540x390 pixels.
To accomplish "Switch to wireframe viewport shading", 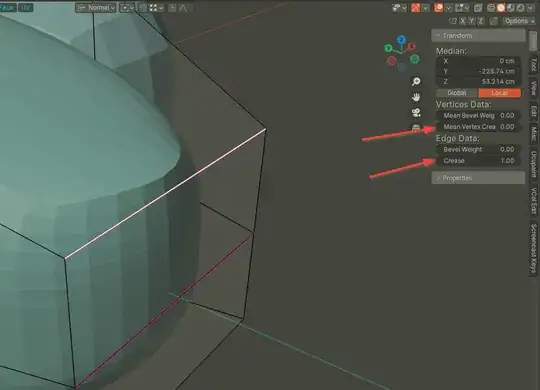I will (x=491, y=8).
